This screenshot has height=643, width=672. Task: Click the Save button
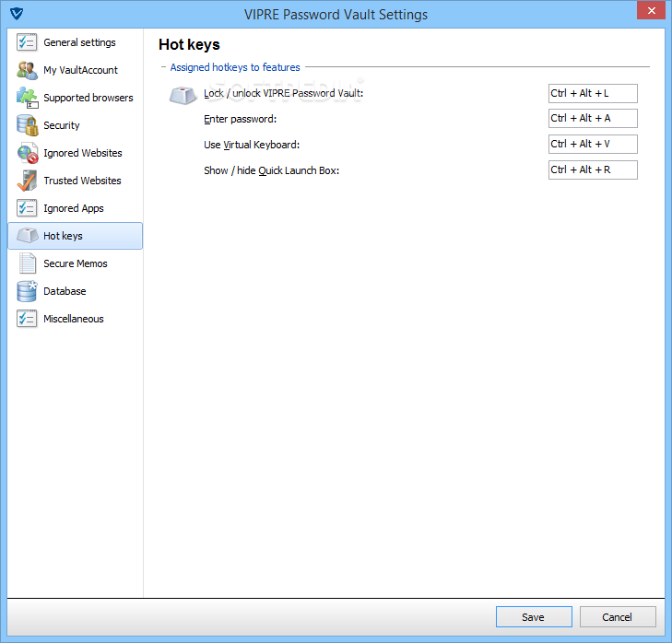[x=534, y=617]
